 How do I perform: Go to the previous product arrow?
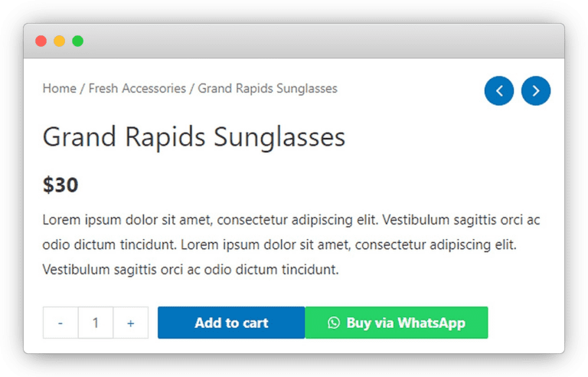[499, 91]
